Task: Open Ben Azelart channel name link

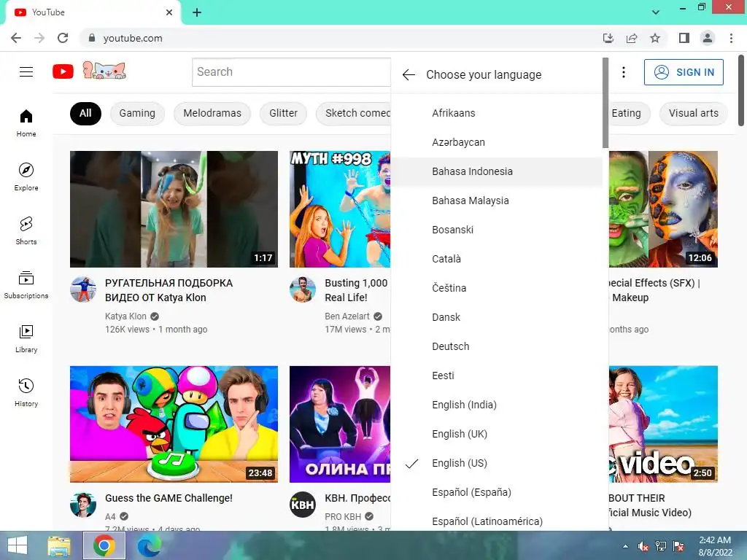Action: 347,316
